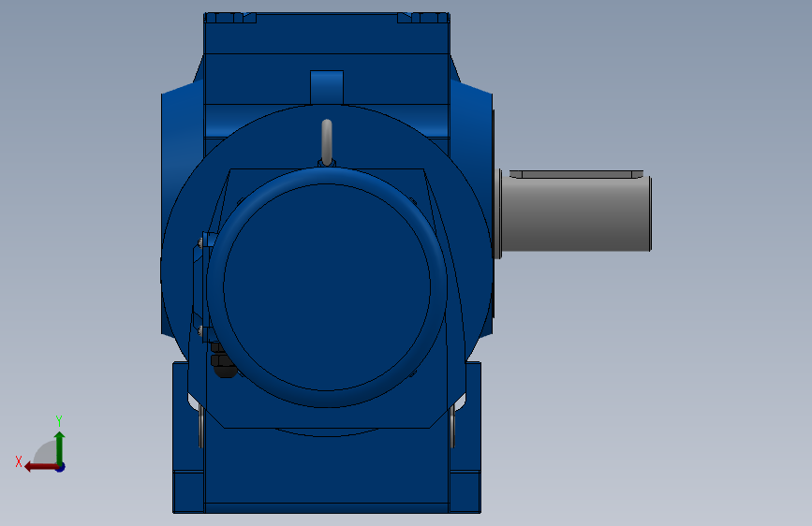The image size is (812, 526).
Task: Select the circular motor end cover face
Action: click(x=327, y=286)
